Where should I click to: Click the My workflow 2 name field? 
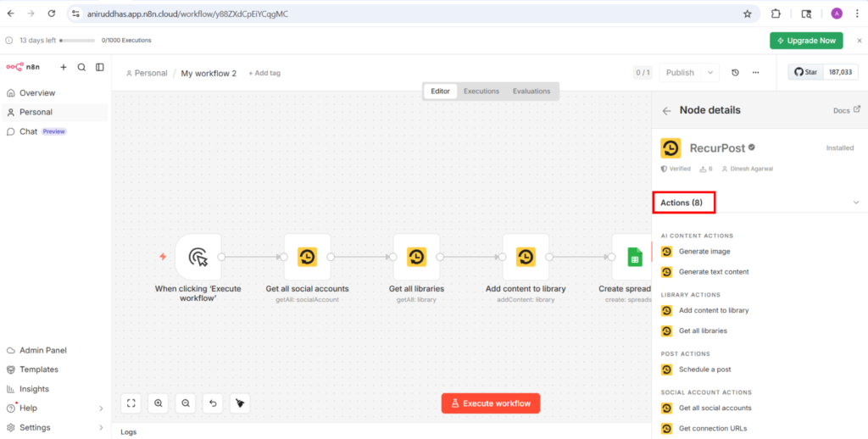pyautogui.click(x=209, y=73)
